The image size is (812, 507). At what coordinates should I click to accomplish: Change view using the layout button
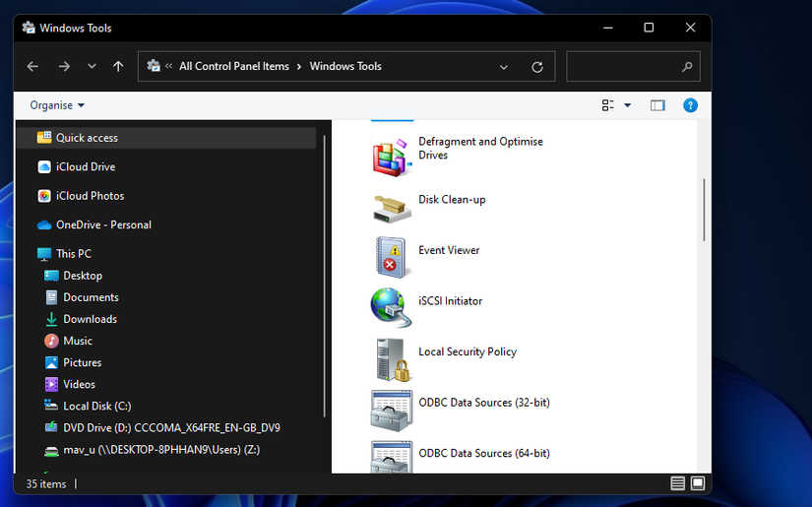[x=608, y=105]
